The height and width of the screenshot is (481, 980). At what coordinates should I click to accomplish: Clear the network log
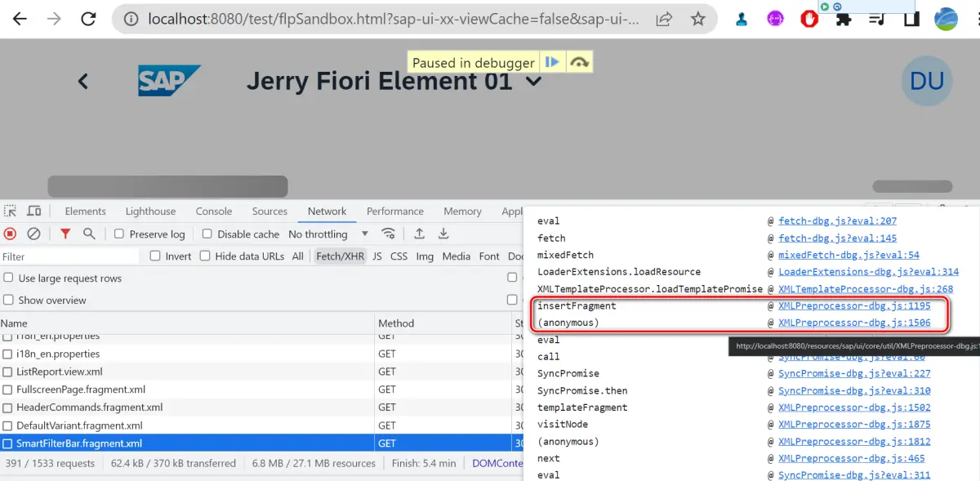coord(33,234)
